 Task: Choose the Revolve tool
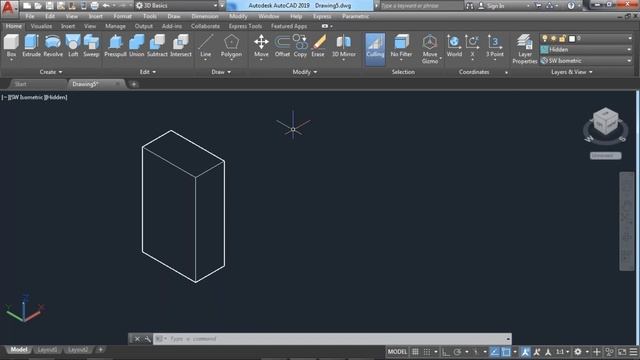click(53, 46)
